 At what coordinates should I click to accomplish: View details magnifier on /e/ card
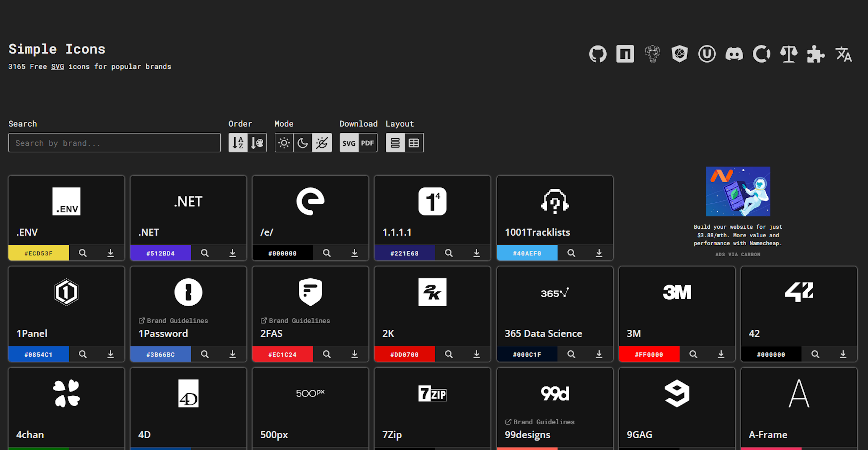[x=327, y=253]
